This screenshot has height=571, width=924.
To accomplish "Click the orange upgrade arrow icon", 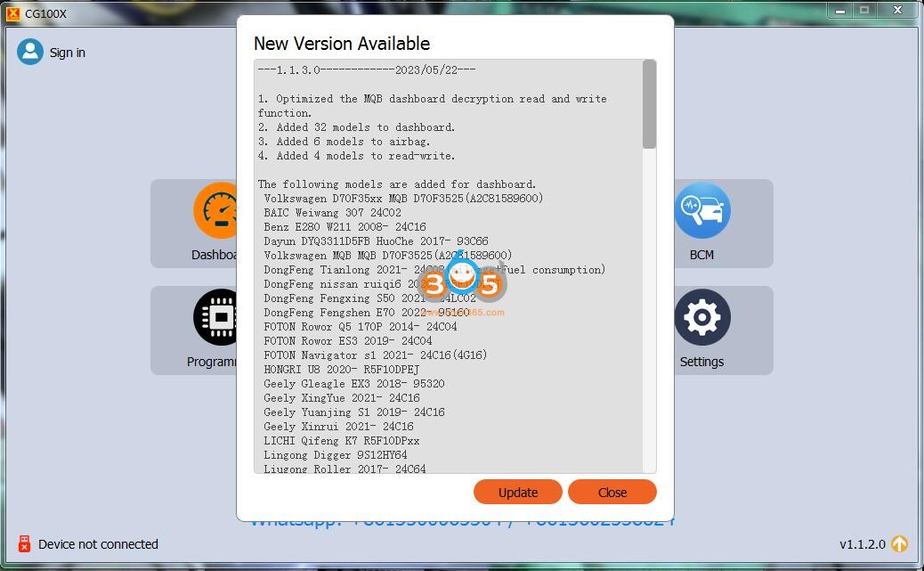I will pos(899,543).
